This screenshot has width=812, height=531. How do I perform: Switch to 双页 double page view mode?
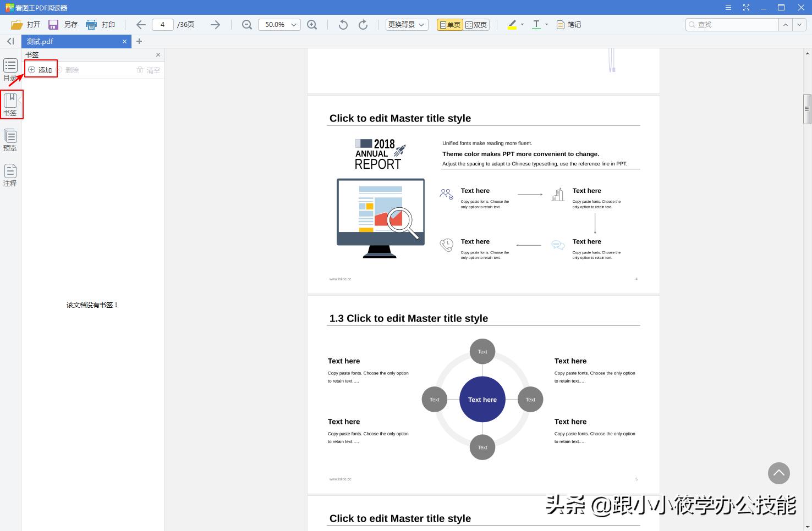pos(475,24)
